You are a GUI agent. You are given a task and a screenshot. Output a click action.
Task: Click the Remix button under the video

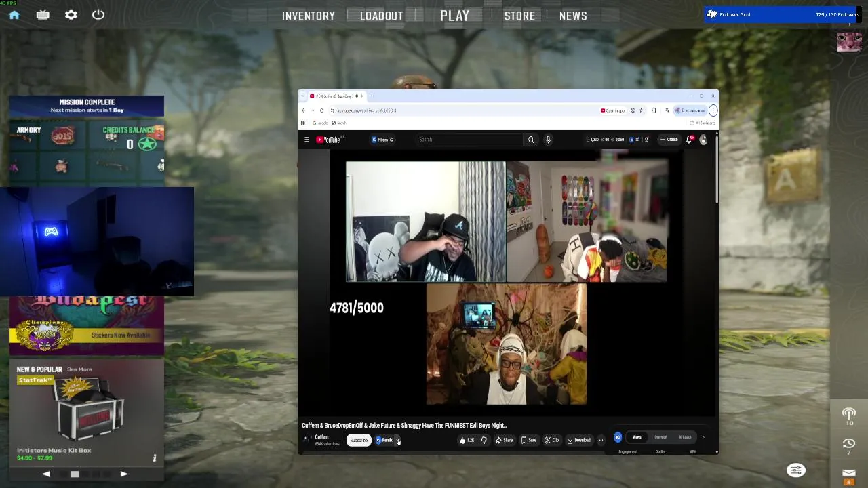click(x=384, y=440)
